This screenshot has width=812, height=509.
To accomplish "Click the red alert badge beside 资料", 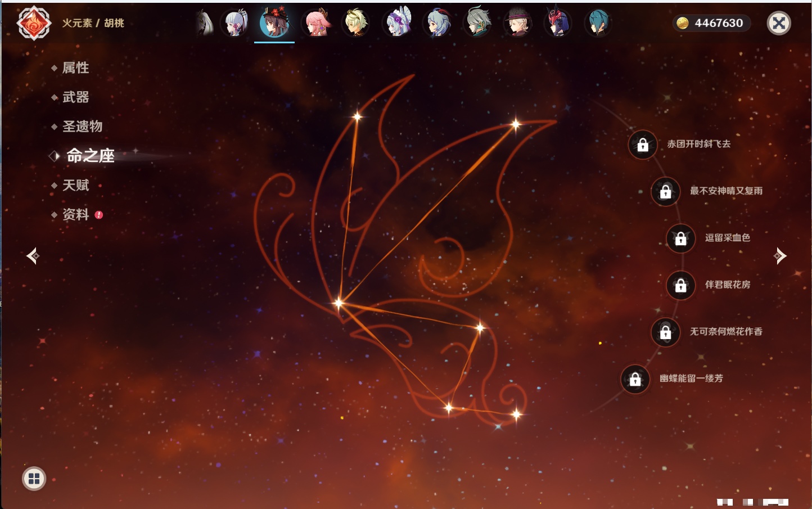I will click(x=99, y=214).
